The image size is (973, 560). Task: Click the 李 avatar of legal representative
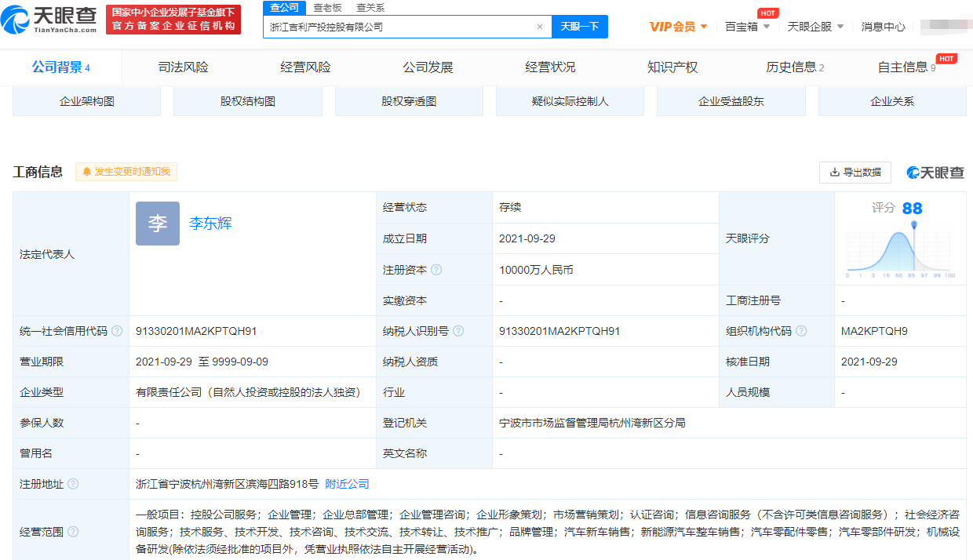[x=157, y=224]
